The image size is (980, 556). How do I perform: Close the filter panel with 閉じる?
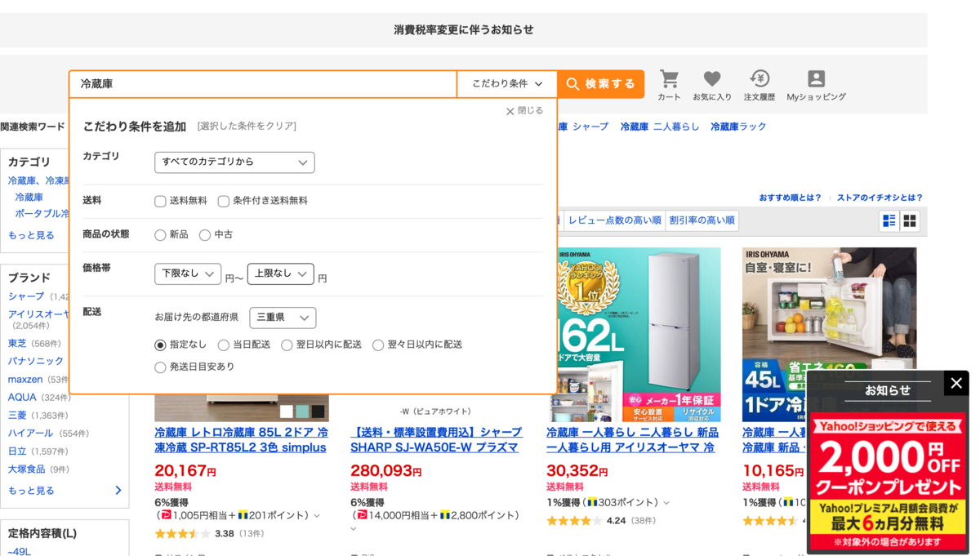tap(523, 111)
